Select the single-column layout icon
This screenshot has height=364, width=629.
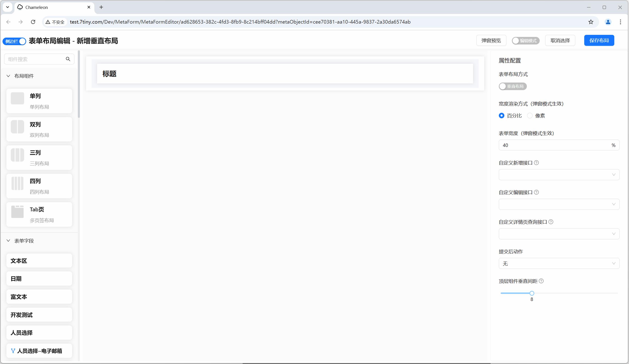(17, 99)
